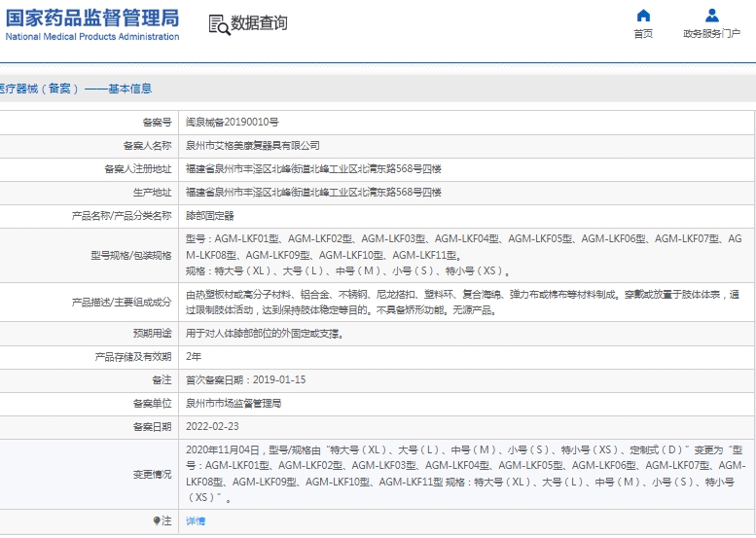Click the 首页 text label
This screenshot has height=538, width=756.
(643, 34)
